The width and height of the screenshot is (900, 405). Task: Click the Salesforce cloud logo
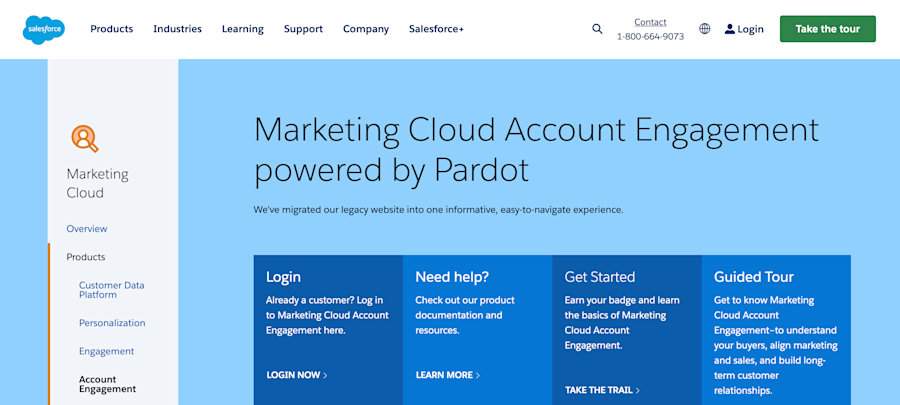point(44,29)
